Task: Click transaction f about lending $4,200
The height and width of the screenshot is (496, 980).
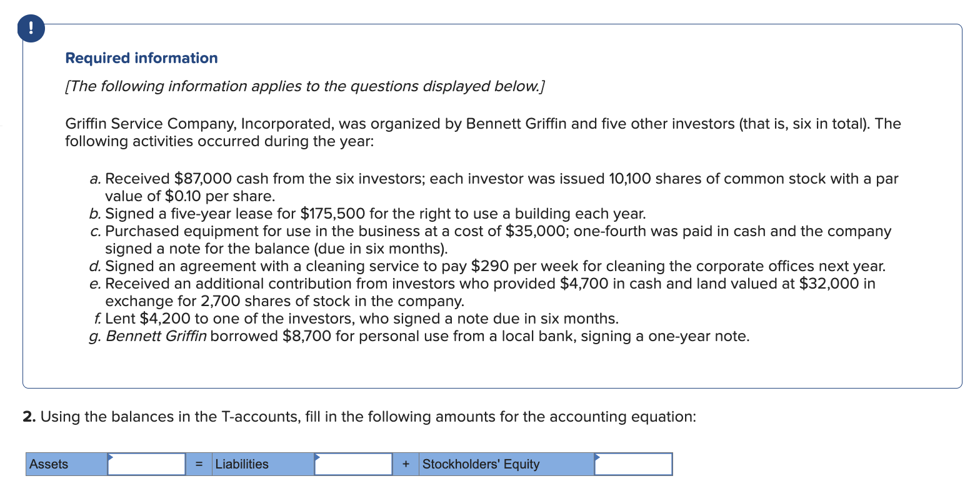Action: click(x=354, y=319)
